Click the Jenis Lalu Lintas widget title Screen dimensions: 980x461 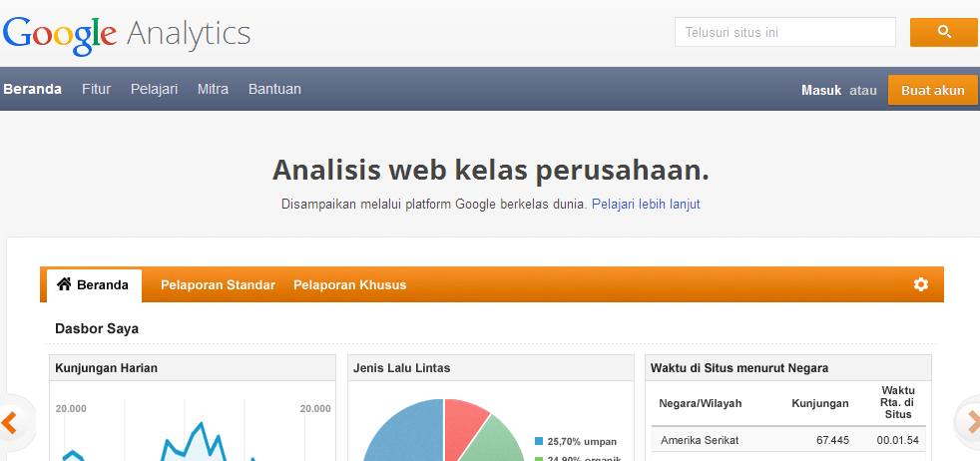pyautogui.click(x=402, y=368)
